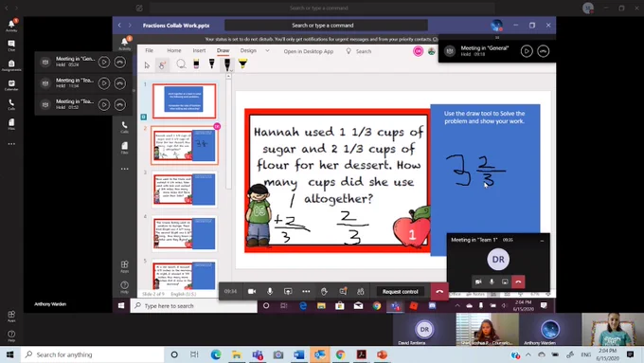Toggle microphone in the Team 1 mini meeting
This screenshot has width=644, height=363.
coord(492,282)
